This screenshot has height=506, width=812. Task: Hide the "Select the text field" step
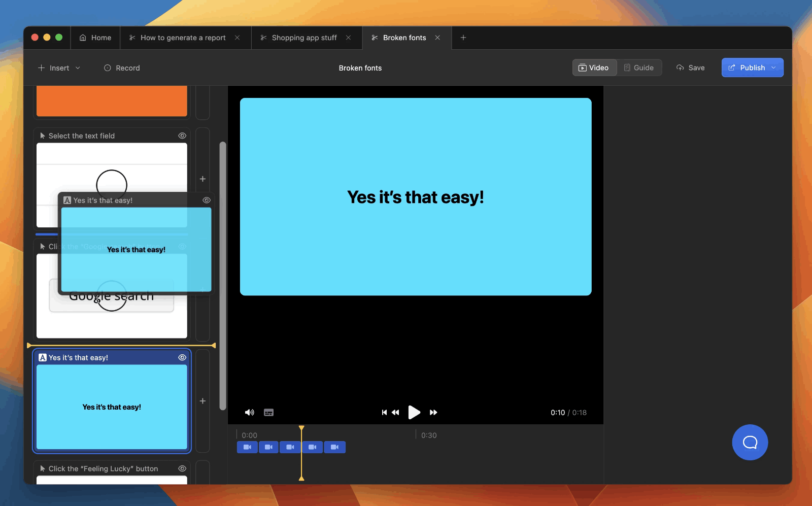tap(182, 136)
